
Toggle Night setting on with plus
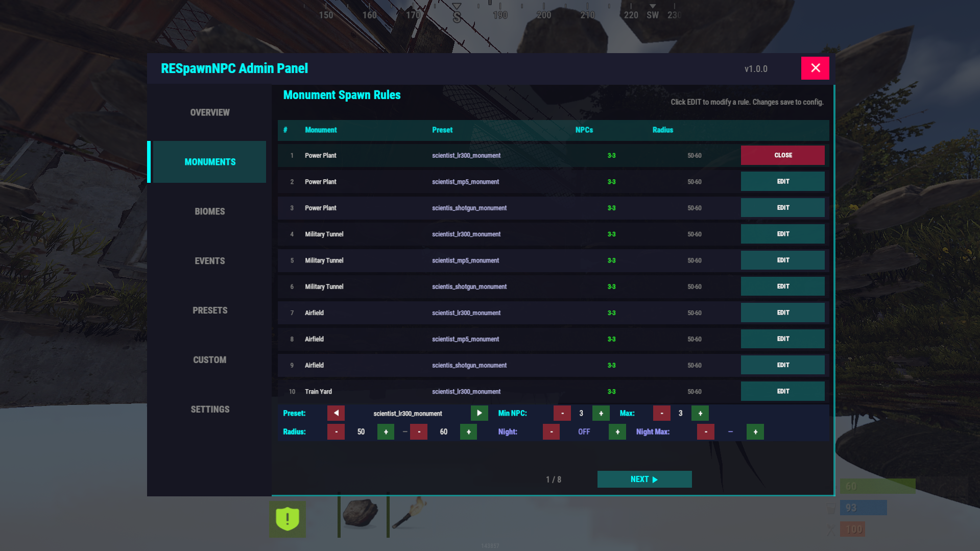coord(617,432)
